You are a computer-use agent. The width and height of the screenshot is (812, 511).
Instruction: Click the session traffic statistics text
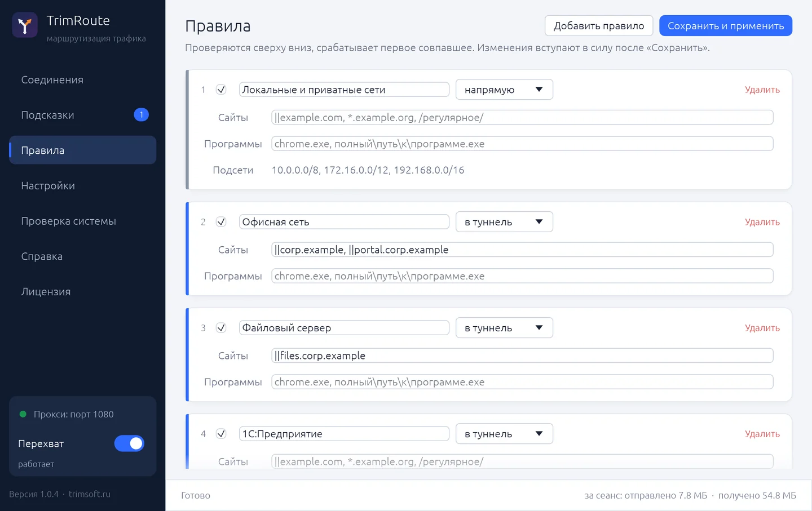tap(690, 495)
